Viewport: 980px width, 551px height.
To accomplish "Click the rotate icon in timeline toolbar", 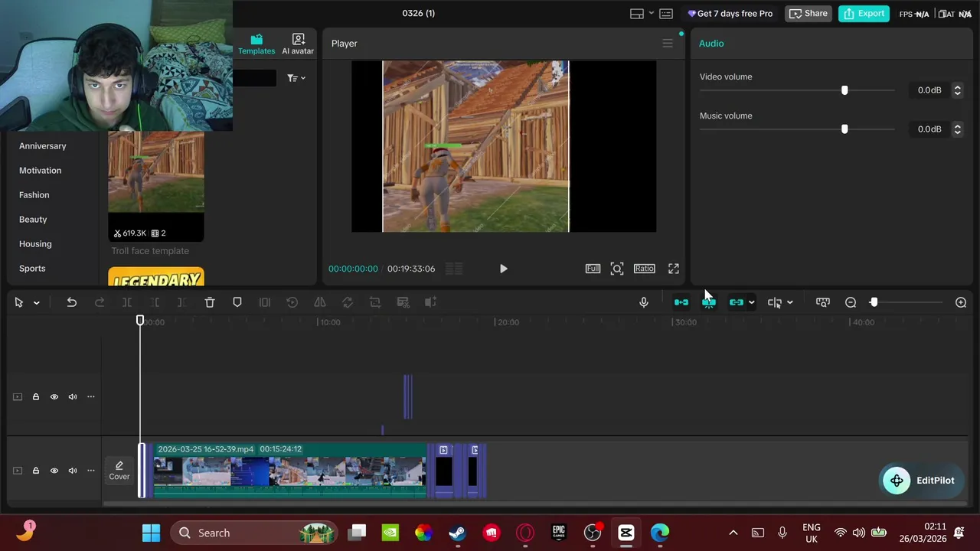I will (348, 302).
